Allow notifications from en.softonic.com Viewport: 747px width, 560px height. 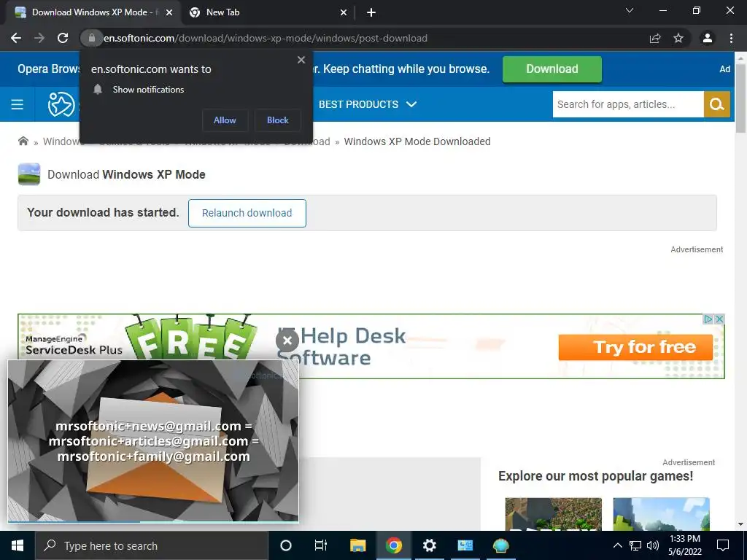click(x=225, y=120)
